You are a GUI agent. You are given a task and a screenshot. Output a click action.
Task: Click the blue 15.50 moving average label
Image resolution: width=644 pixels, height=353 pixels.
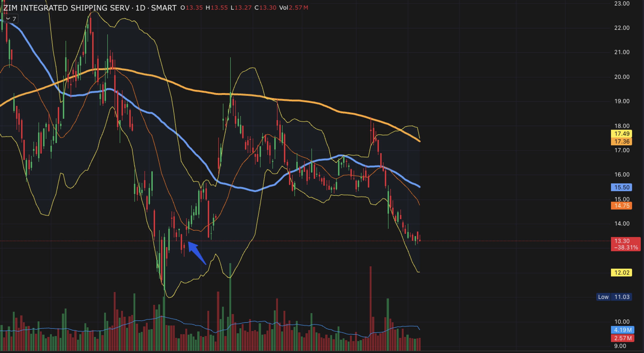[x=622, y=187]
